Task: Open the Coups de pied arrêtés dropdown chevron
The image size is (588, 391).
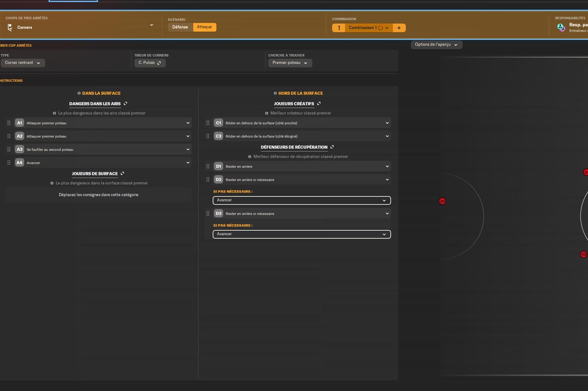Action: (152, 25)
